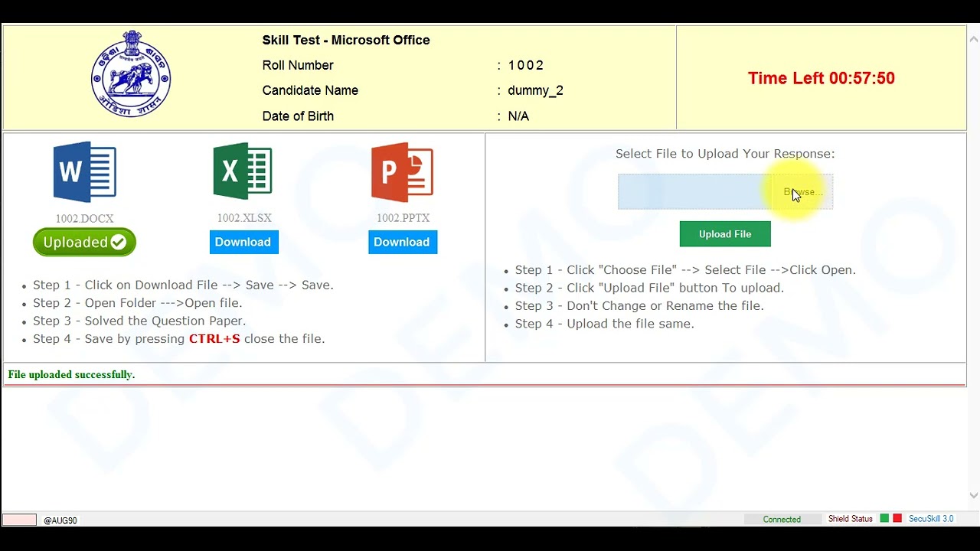The height and width of the screenshot is (551, 980).
Task: Click the Date of Birth value N/A
Action: [x=518, y=116]
